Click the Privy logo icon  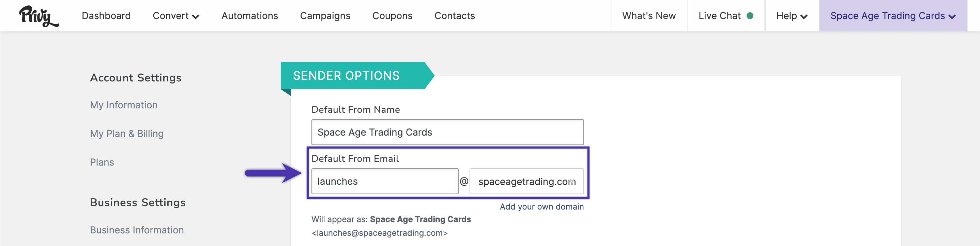39,16
